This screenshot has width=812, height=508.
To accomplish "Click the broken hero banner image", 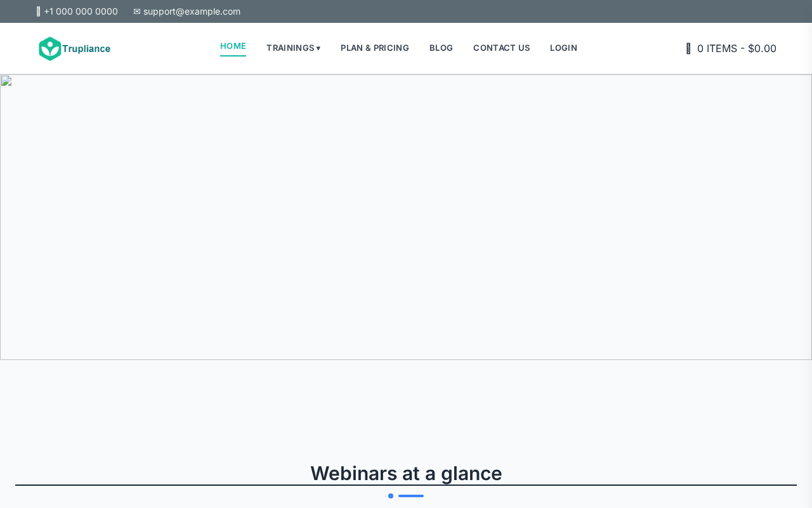I will 406,217.
